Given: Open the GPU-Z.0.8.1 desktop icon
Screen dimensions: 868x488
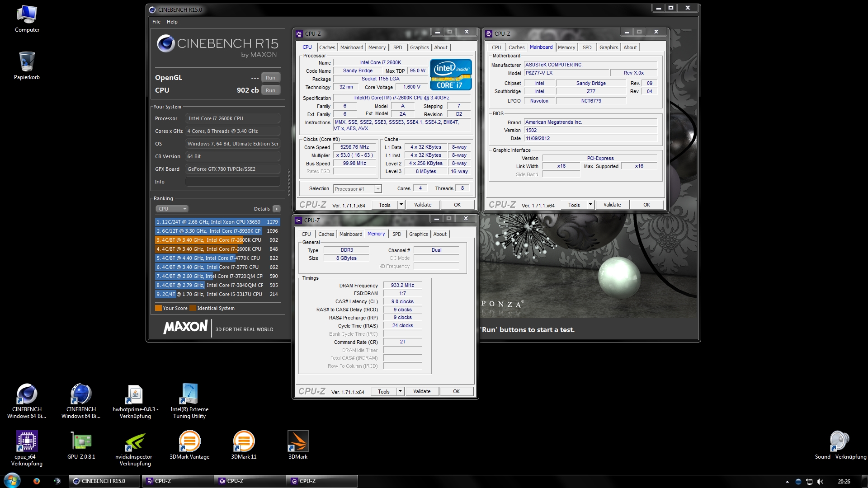Looking at the screenshot, I should coord(81,446).
